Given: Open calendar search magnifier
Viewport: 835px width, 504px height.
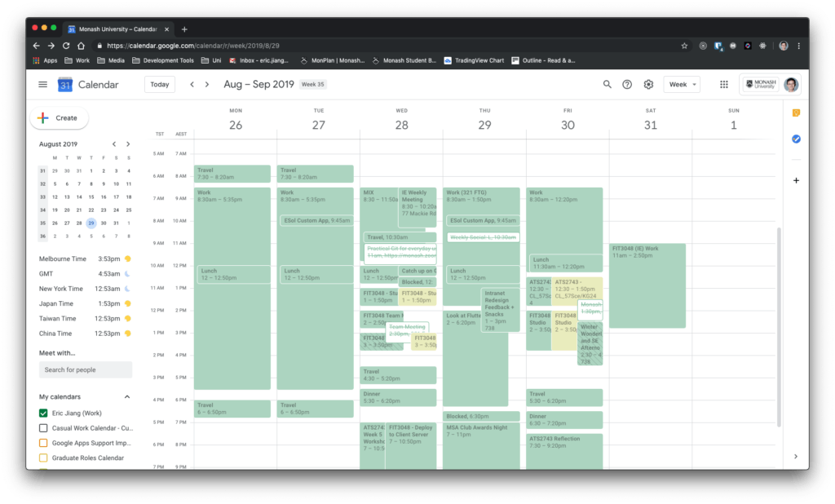Looking at the screenshot, I should pyautogui.click(x=607, y=84).
